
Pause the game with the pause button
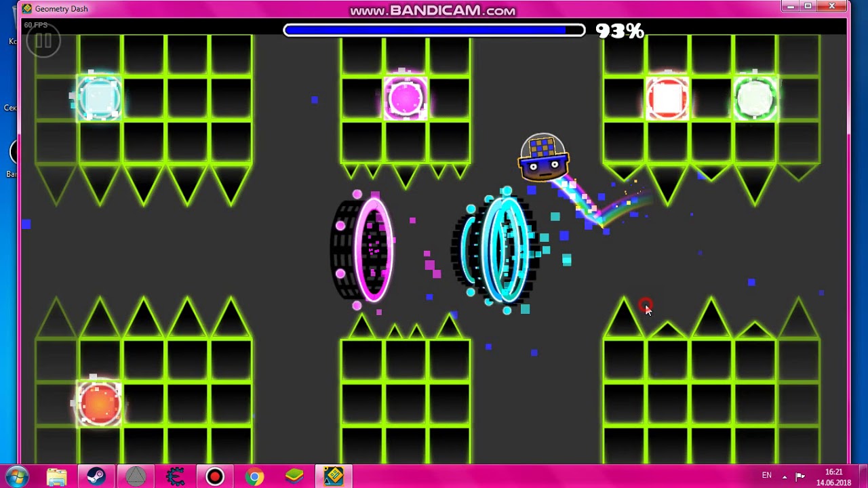(x=43, y=41)
